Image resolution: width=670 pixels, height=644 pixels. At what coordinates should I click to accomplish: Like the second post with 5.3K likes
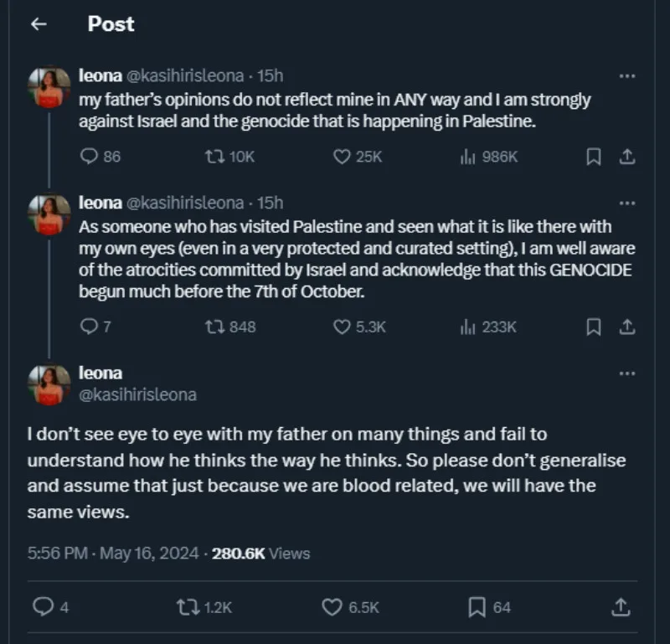coord(342,327)
